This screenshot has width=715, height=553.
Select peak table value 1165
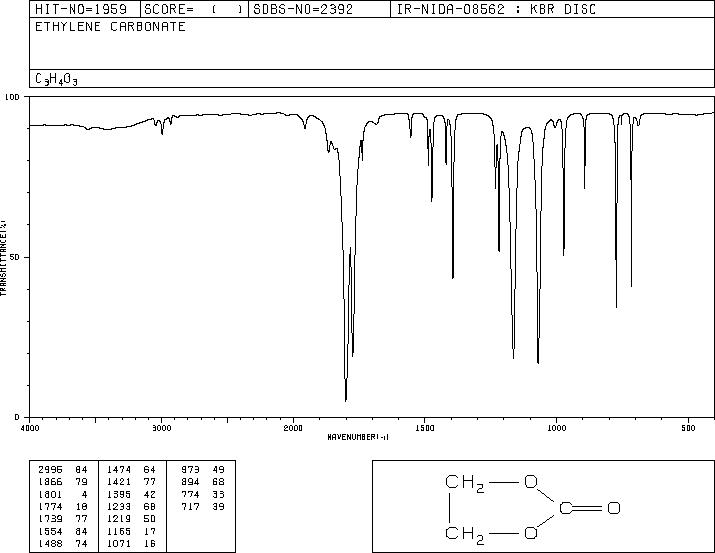(x=119, y=532)
